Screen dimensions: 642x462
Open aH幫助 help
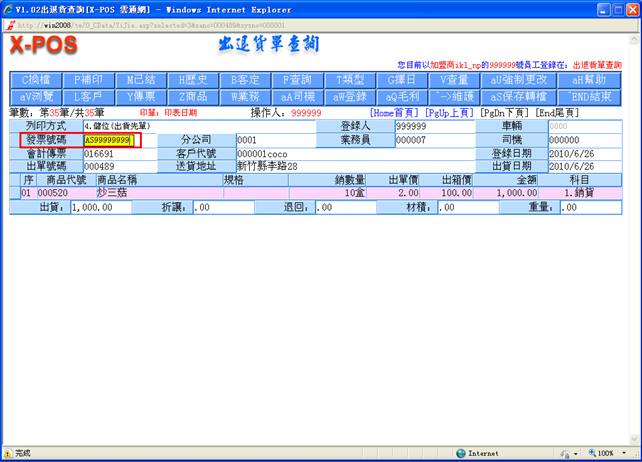[x=582, y=79]
